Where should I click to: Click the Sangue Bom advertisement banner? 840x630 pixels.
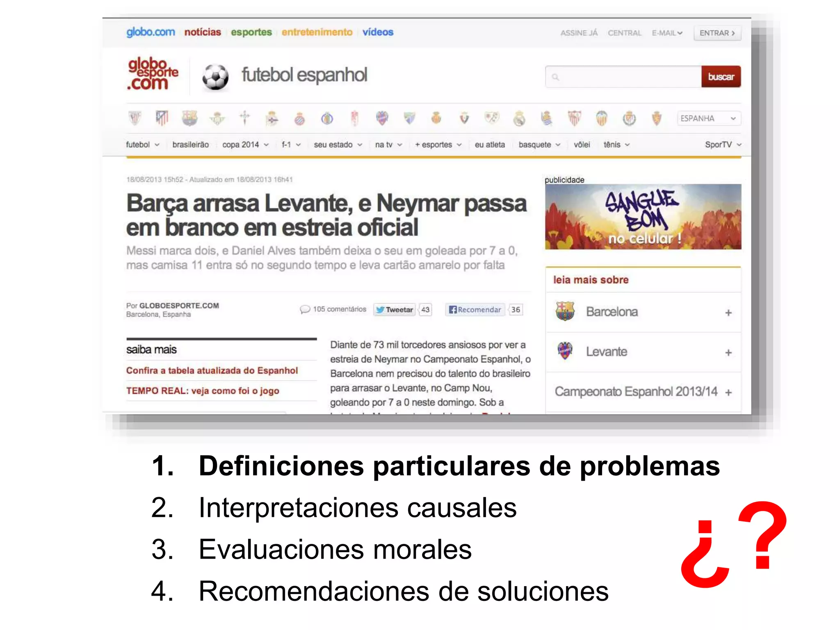tap(643, 217)
